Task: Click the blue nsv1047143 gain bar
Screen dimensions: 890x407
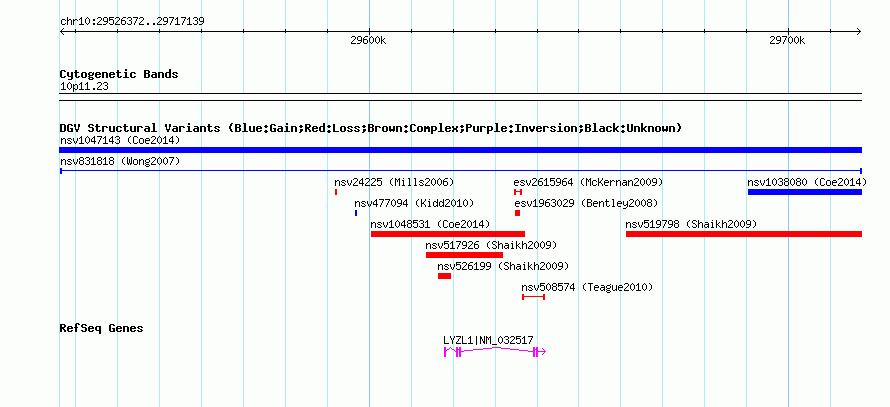Action: (x=460, y=150)
